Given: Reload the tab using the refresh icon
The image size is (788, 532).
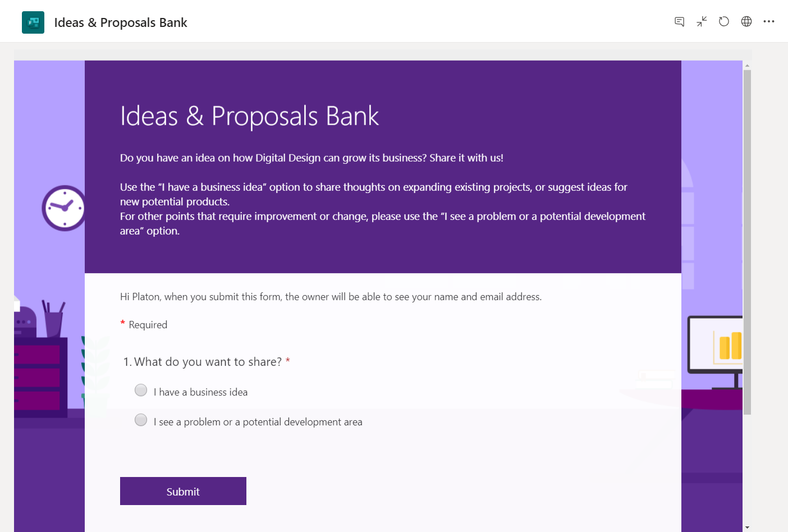Looking at the screenshot, I should (724, 22).
